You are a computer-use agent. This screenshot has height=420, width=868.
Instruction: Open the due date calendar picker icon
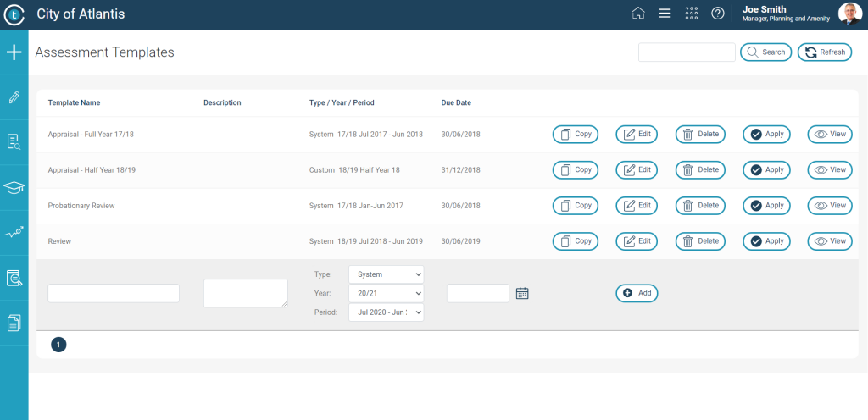tap(522, 293)
